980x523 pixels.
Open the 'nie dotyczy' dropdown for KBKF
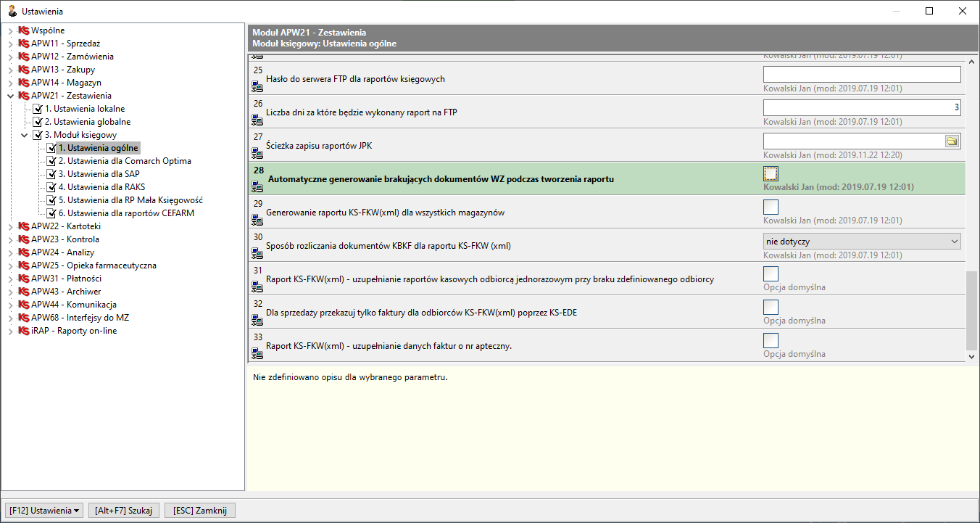pyautogui.click(x=862, y=241)
